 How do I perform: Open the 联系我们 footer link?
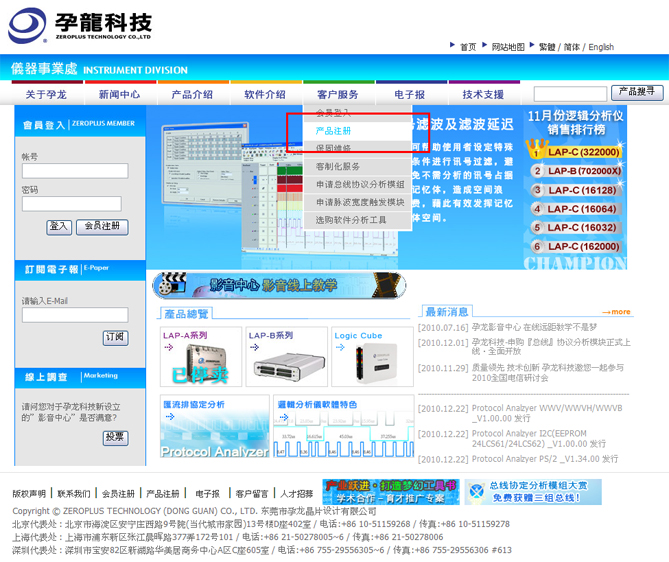point(74,494)
